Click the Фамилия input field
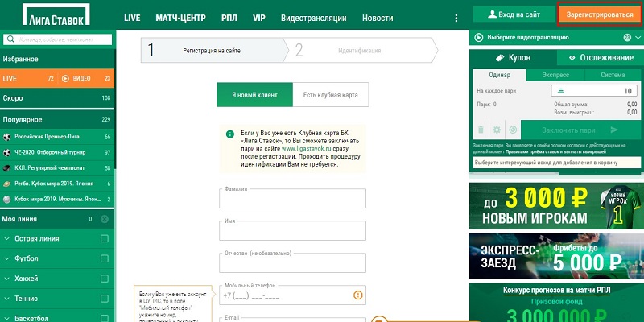 pos(292,199)
